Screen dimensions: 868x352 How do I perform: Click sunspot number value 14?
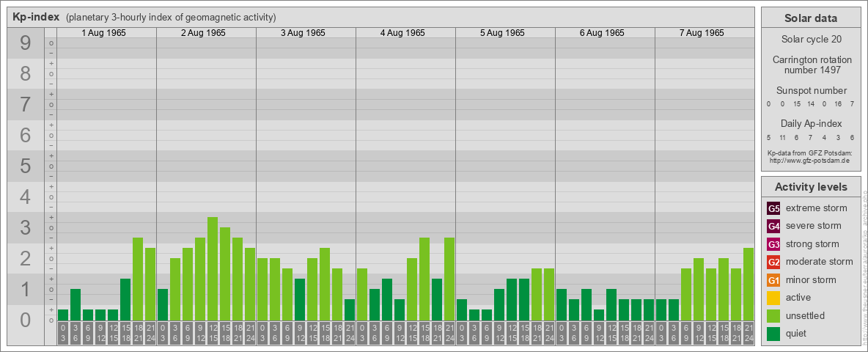[811, 104]
